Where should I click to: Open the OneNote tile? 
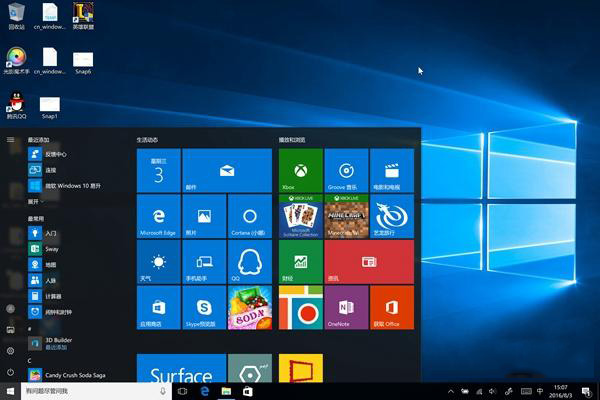coord(346,307)
